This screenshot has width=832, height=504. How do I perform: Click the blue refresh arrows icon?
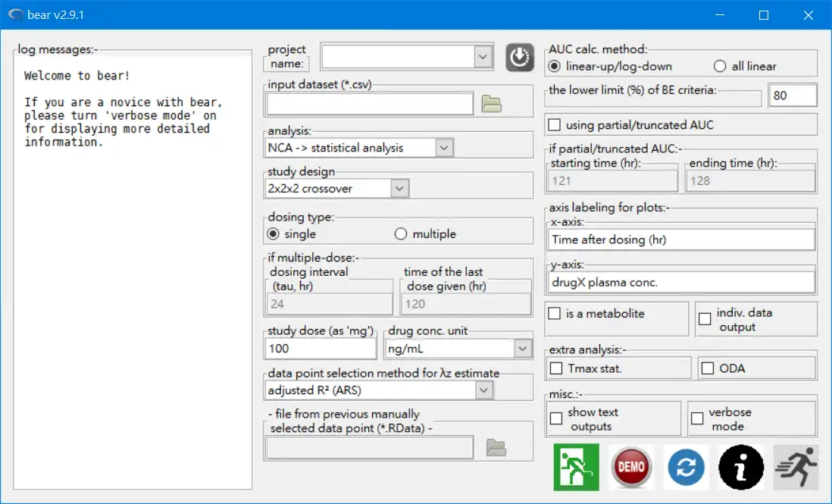click(x=686, y=468)
